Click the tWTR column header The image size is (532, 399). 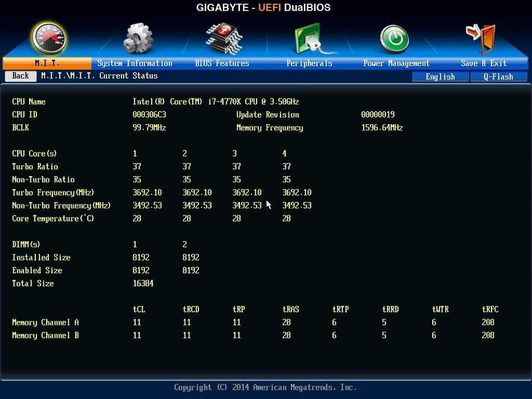[x=440, y=310]
